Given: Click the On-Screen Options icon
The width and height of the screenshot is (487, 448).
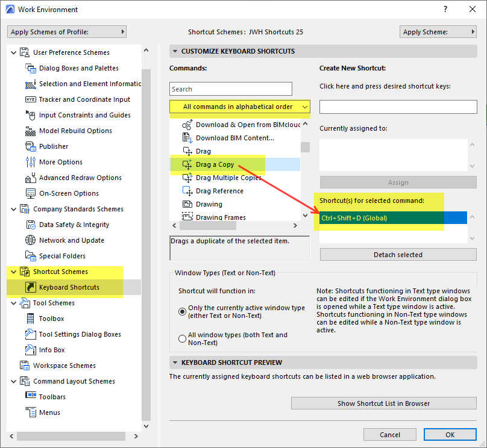Looking at the screenshot, I should (x=30, y=193).
